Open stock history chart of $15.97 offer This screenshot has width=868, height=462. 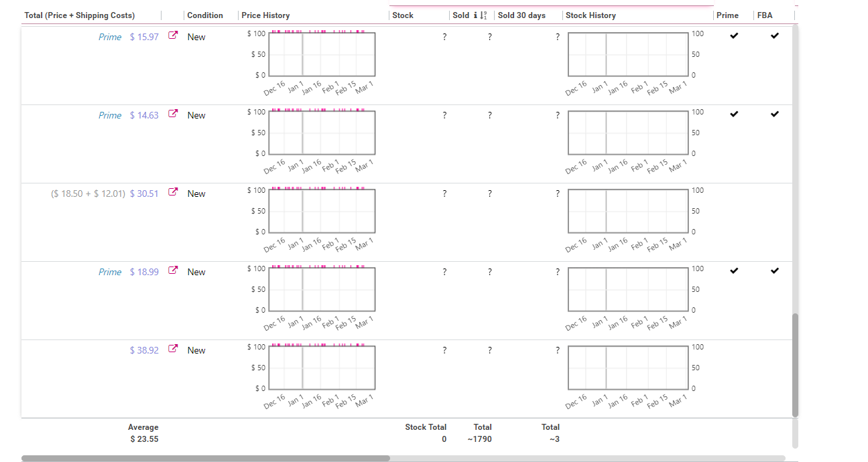(x=629, y=54)
